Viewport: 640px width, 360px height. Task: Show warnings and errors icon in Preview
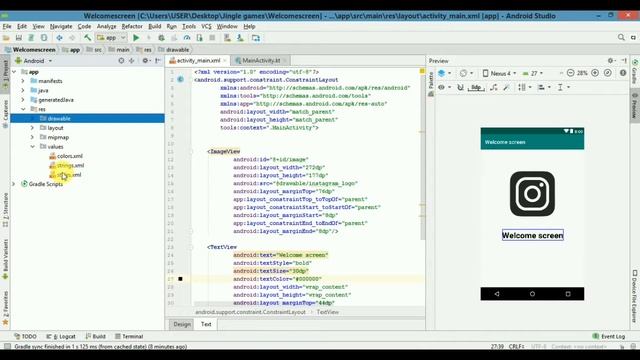click(623, 73)
